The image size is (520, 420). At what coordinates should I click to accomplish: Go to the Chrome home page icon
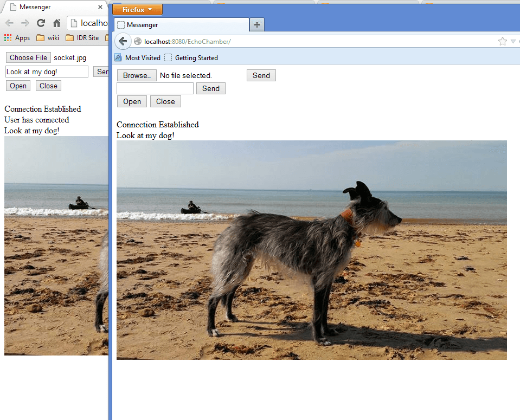56,23
